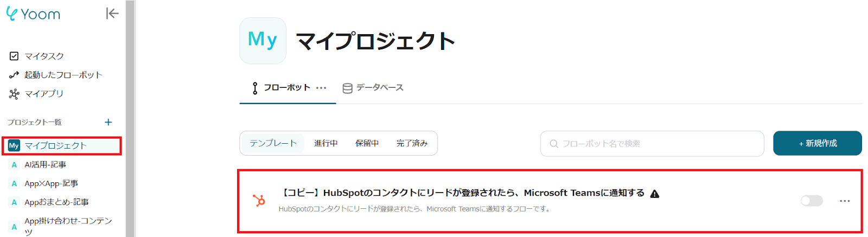Click the フローボット tab icon
This screenshot has width=868, height=237.
click(x=255, y=88)
